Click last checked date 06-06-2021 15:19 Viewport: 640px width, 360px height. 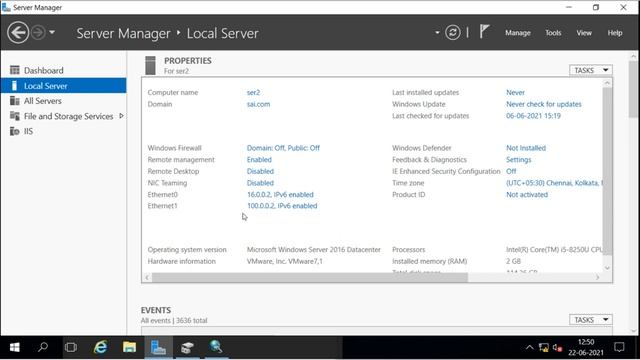click(533, 116)
